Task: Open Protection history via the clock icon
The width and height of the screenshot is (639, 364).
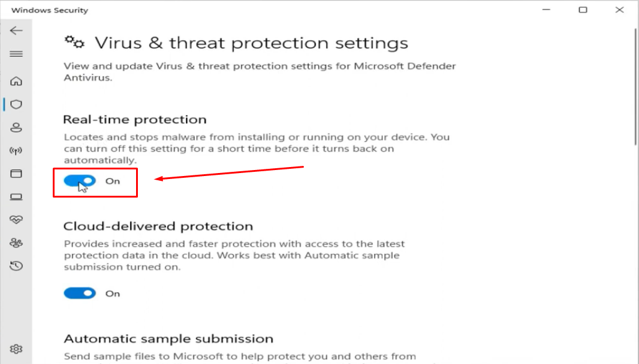Action: [x=16, y=266]
